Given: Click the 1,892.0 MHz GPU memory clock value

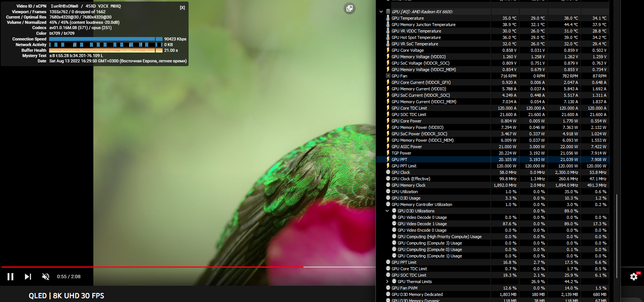Looking at the screenshot, I should (x=505, y=185).
